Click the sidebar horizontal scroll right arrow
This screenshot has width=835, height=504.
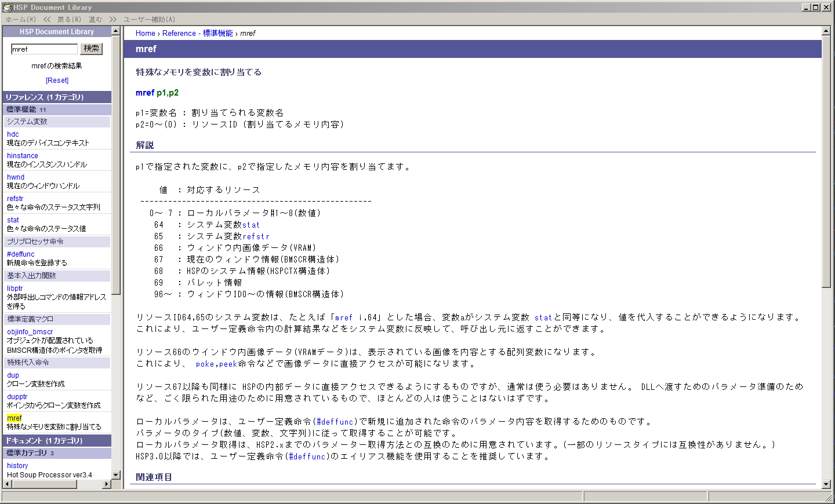(x=107, y=484)
